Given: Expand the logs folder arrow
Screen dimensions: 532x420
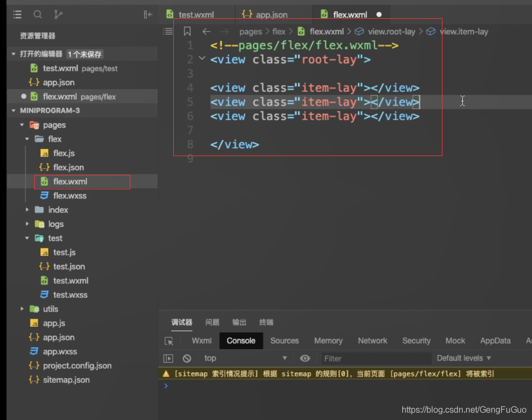Looking at the screenshot, I should coord(27,224).
